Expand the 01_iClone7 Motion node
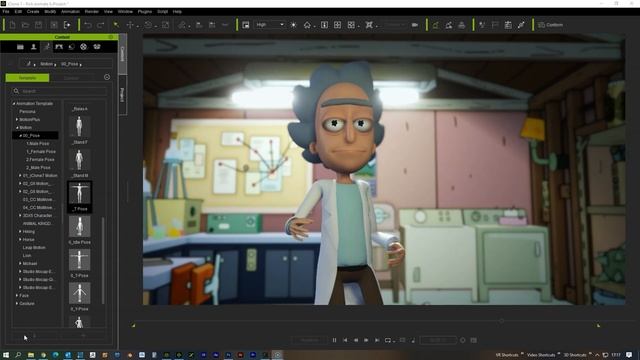This screenshot has height=360, width=640. click(x=20, y=176)
